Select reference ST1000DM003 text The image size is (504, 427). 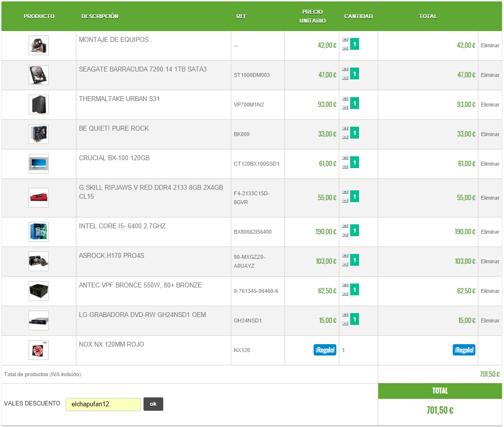pos(252,75)
